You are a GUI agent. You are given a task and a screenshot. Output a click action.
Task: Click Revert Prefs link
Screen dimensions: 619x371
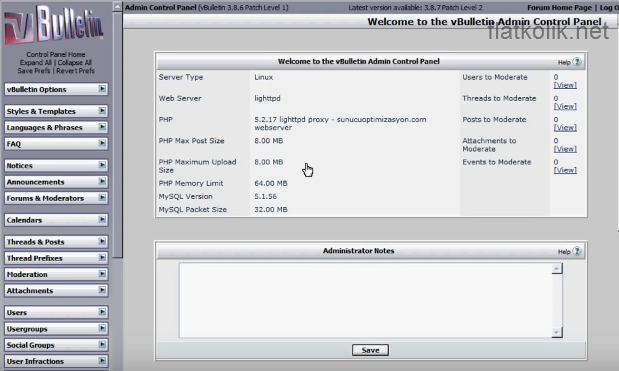(x=75, y=71)
